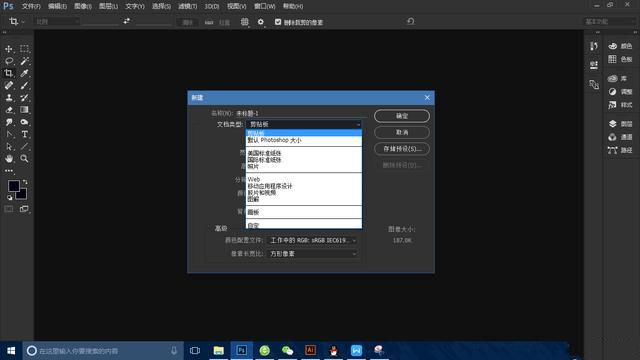Image resolution: width=640 pixels, height=360 pixels.
Task: Swap crop width and height arrows
Action: pos(127,21)
